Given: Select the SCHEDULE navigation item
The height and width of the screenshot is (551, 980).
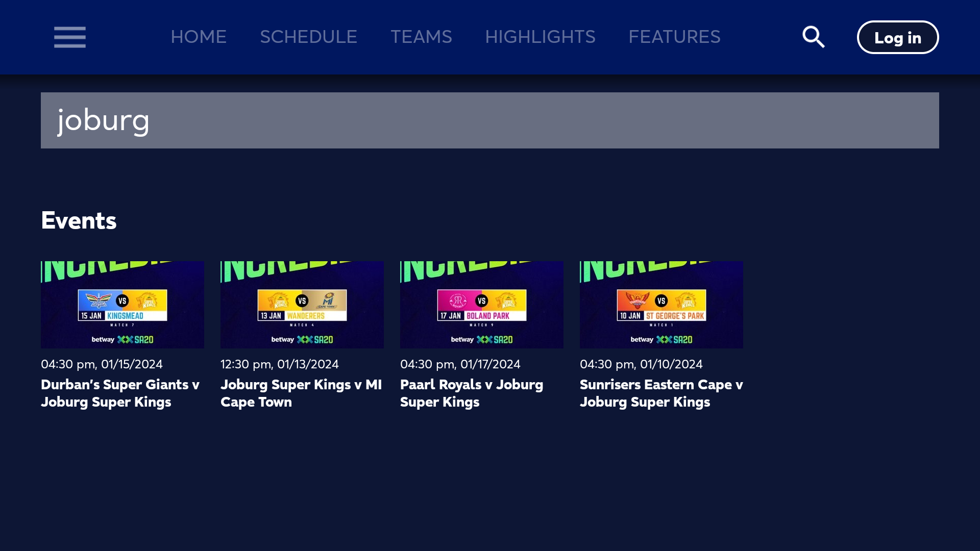Looking at the screenshot, I should point(309,37).
